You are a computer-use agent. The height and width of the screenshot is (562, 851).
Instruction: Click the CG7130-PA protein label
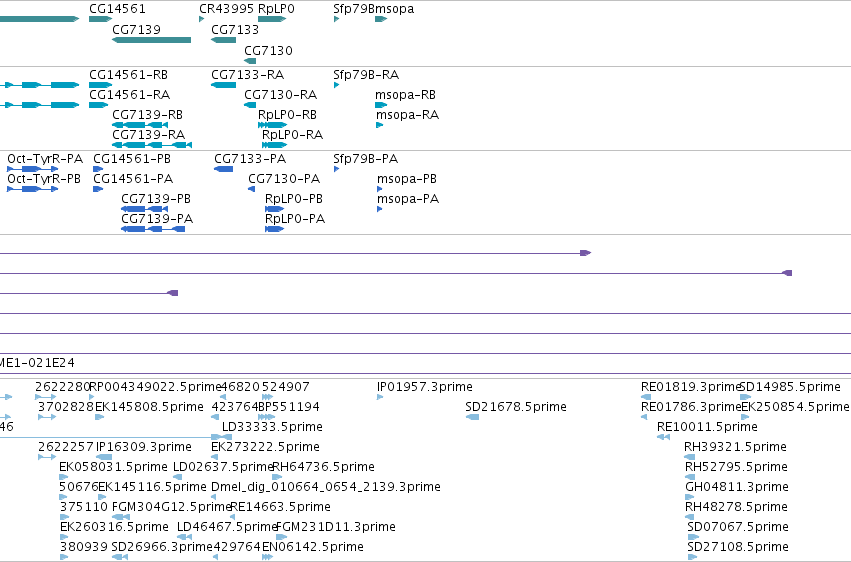click(x=284, y=178)
